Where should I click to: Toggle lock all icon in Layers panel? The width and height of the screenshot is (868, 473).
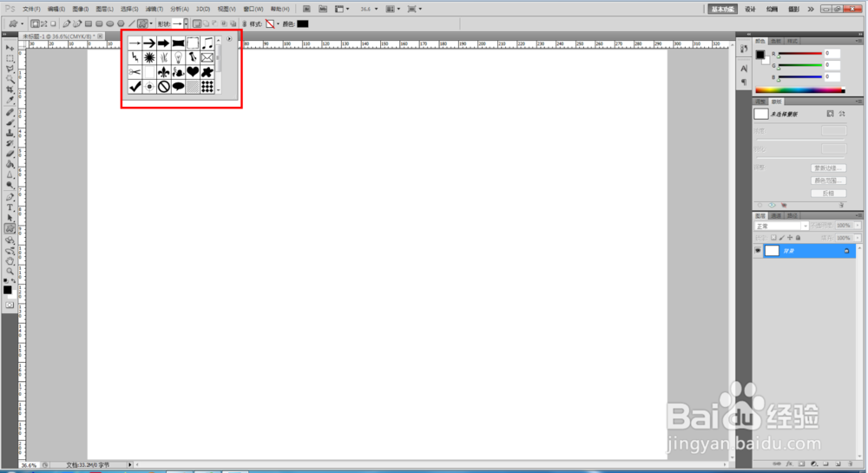click(799, 238)
